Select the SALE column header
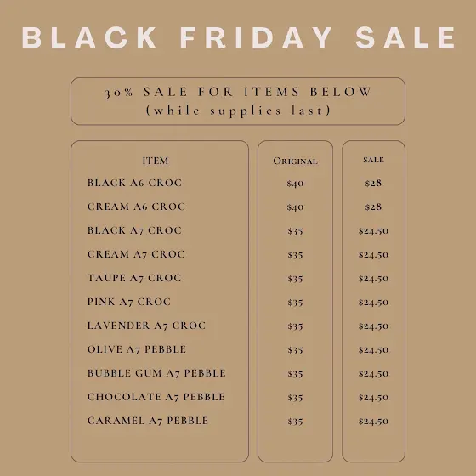Viewport: 476px width, 476px height. tap(373, 160)
